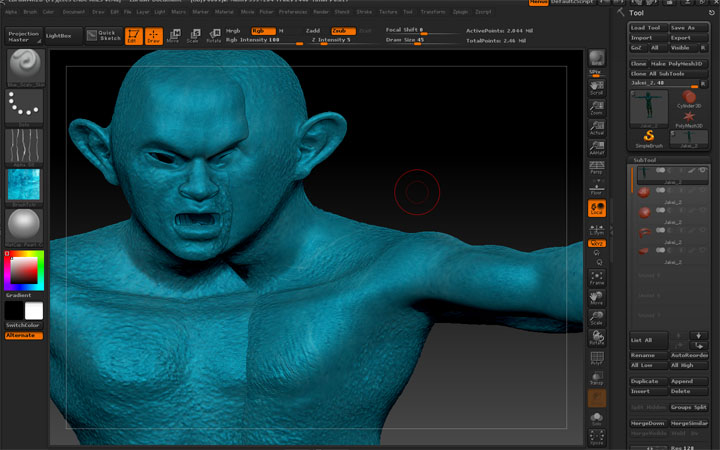The image size is (720, 450).
Task: Select the Zoom canvas icon
Action: click(x=596, y=105)
